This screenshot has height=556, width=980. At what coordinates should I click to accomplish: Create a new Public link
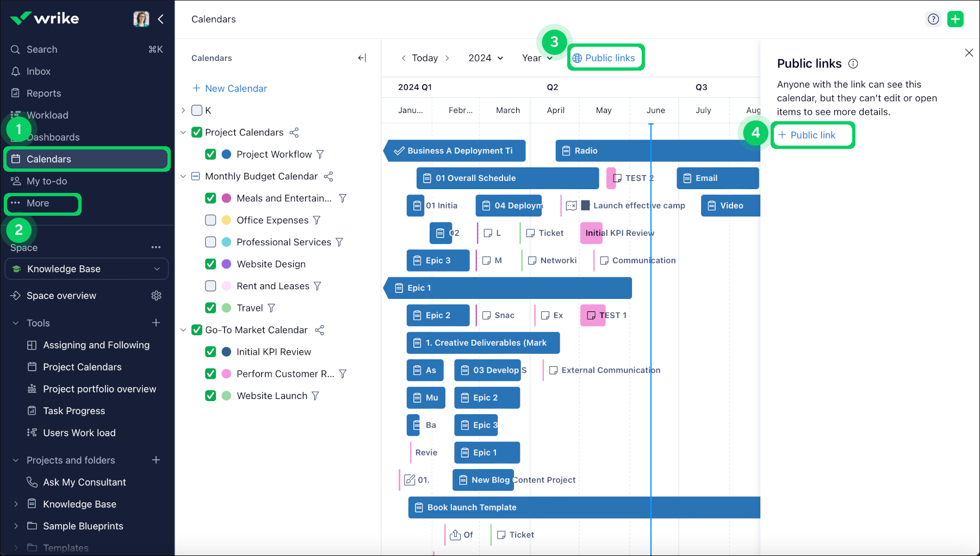[x=812, y=135]
